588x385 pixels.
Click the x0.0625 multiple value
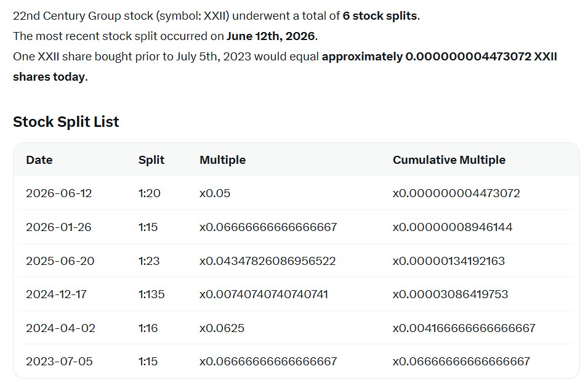point(222,328)
